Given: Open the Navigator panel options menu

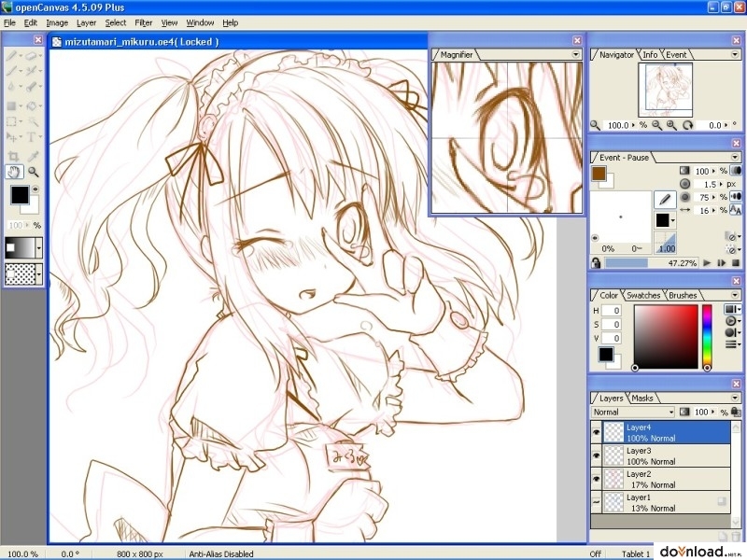Looking at the screenshot, I should (735, 54).
